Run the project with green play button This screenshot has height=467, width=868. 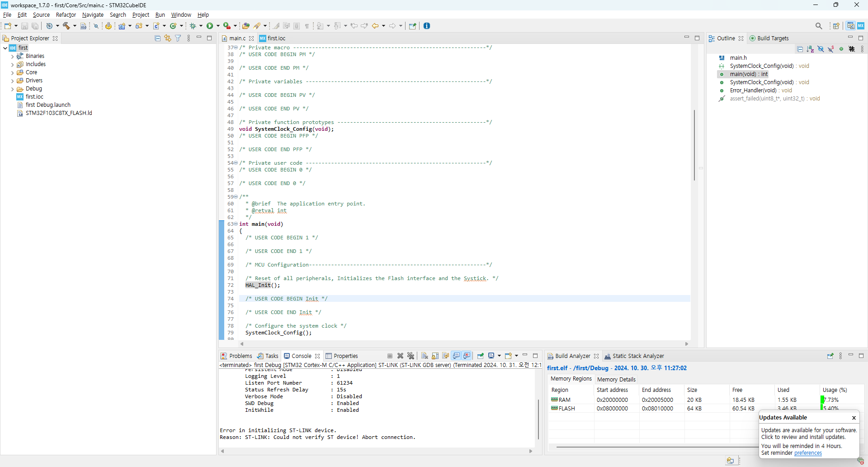(210, 26)
